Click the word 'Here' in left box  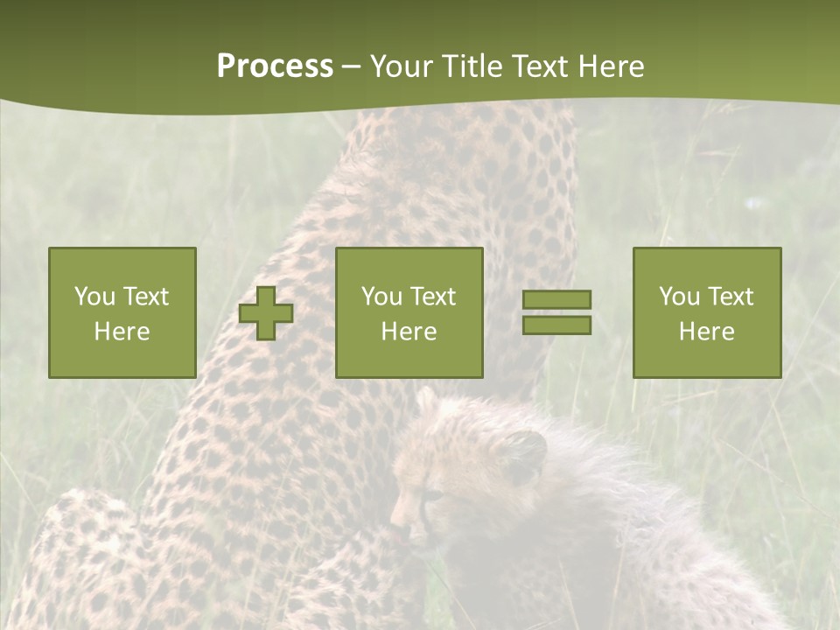pos(122,332)
